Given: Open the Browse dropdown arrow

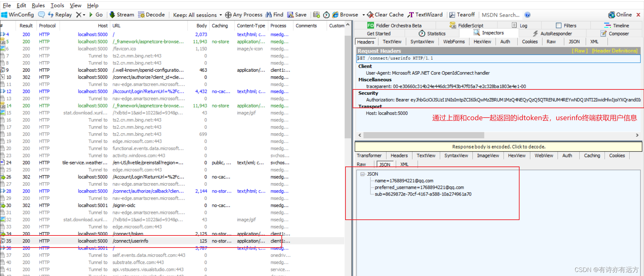Looking at the screenshot, I should (x=363, y=15).
